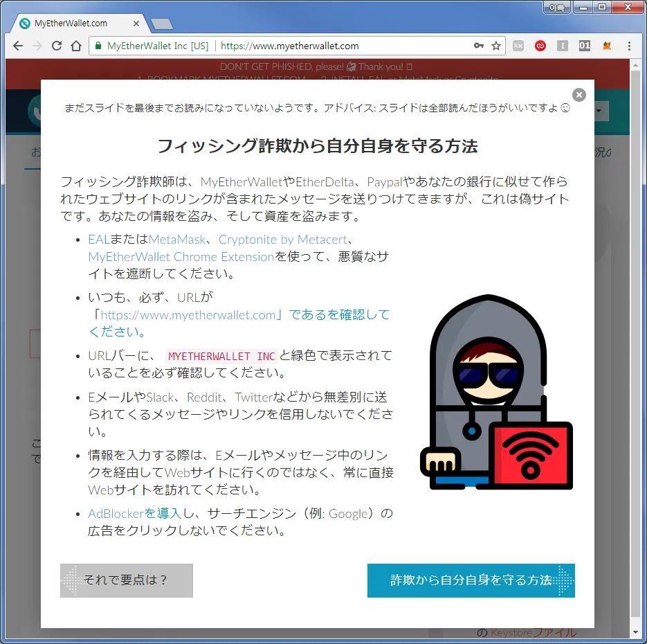Click the green secure padlock icon
The width and height of the screenshot is (647, 644).
coord(98,46)
